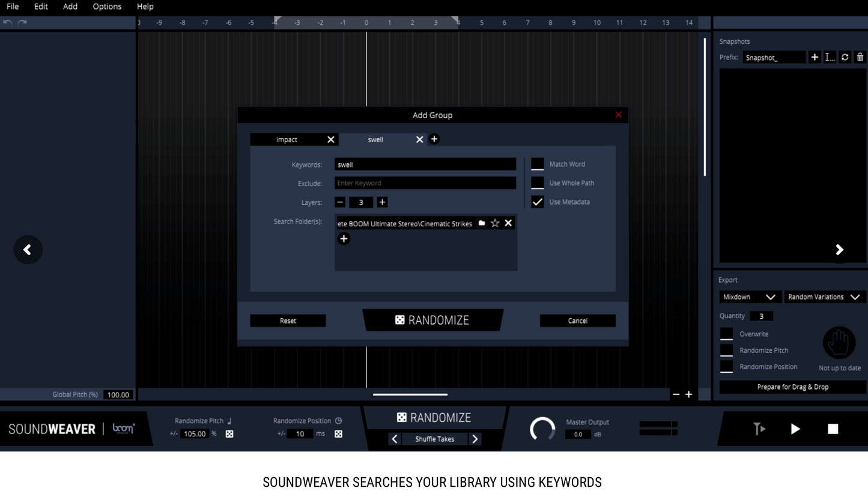Enable the Overwrite export option
868x503 pixels.
pos(726,334)
